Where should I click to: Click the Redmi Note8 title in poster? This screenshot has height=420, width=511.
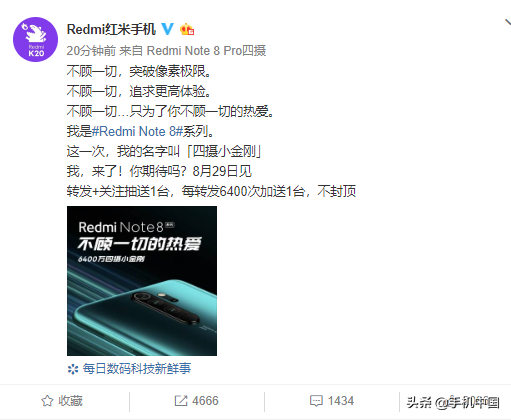coord(121,227)
